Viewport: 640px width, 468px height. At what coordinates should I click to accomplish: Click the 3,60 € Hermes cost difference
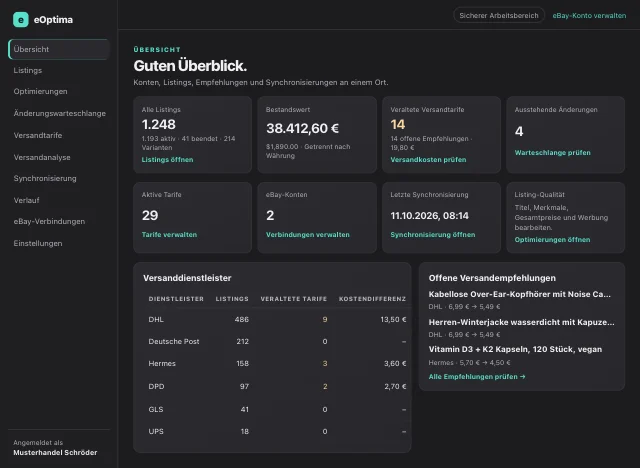coord(395,364)
